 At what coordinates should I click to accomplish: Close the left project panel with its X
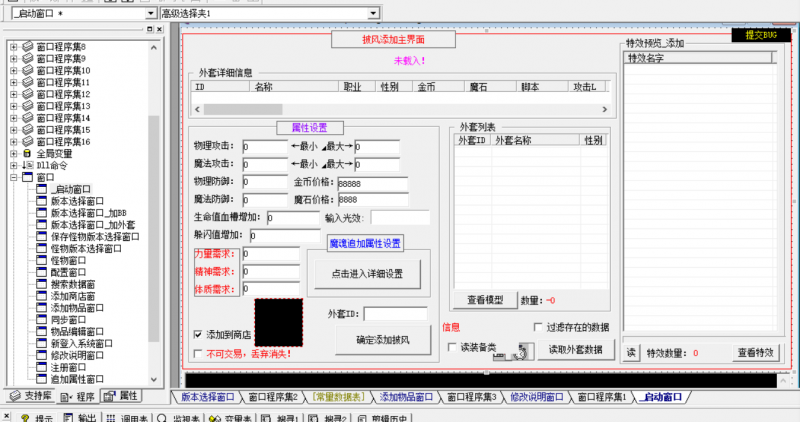click(159, 29)
